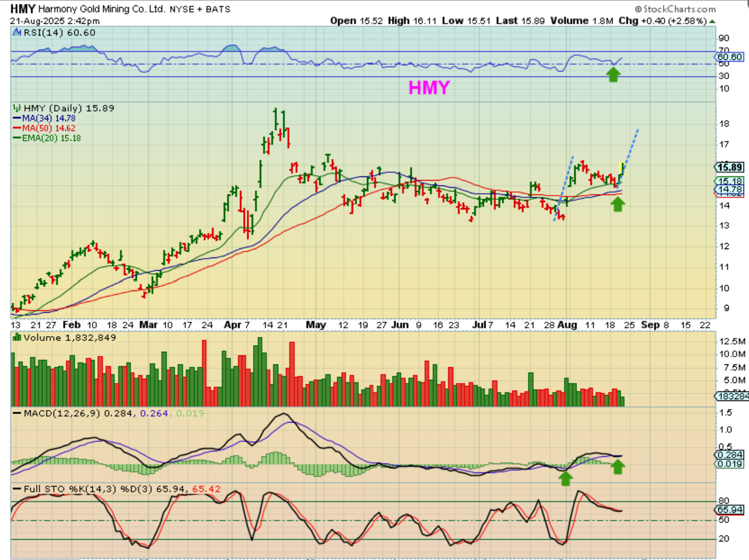
Task: Click the 15.89 price tag on right axis
Action: [730, 167]
